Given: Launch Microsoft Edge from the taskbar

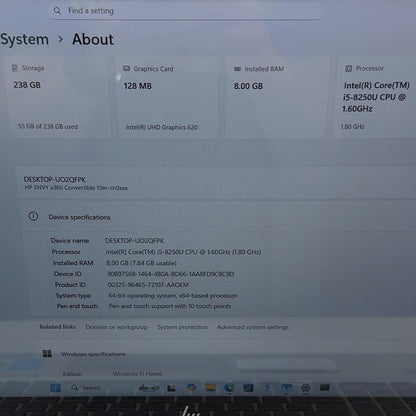Looking at the screenshot, I should [229, 387].
